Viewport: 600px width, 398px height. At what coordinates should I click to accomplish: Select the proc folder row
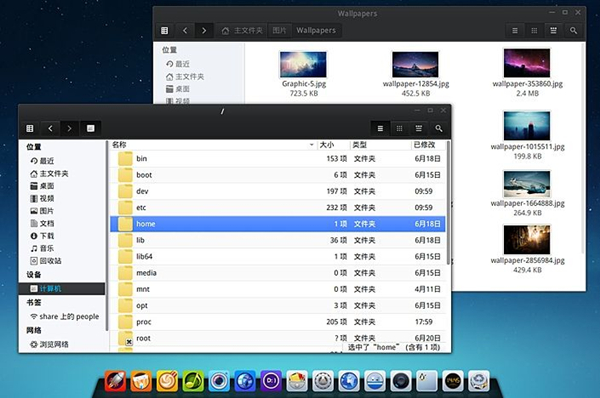(278, 322)
